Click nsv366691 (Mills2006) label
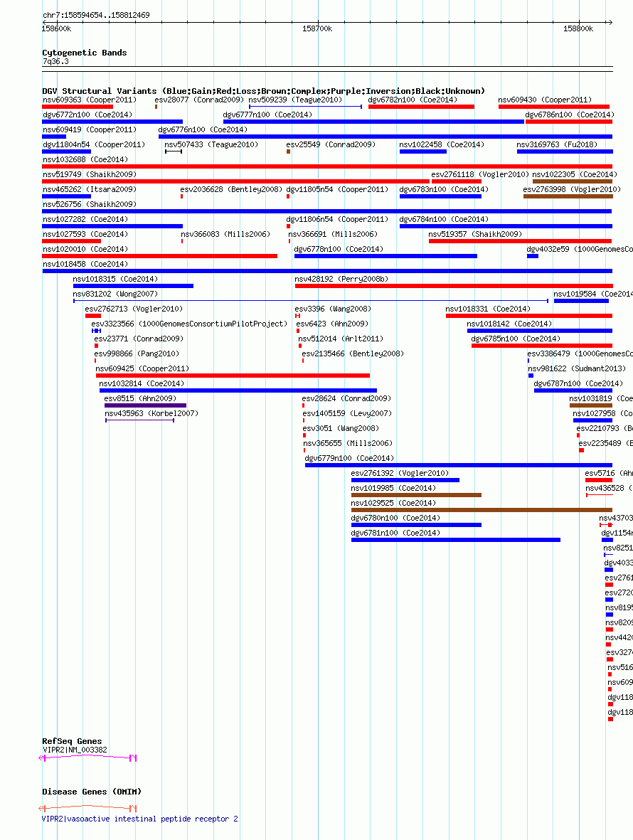633x840 pixels. pyautogui.click(x=333, y=235)
